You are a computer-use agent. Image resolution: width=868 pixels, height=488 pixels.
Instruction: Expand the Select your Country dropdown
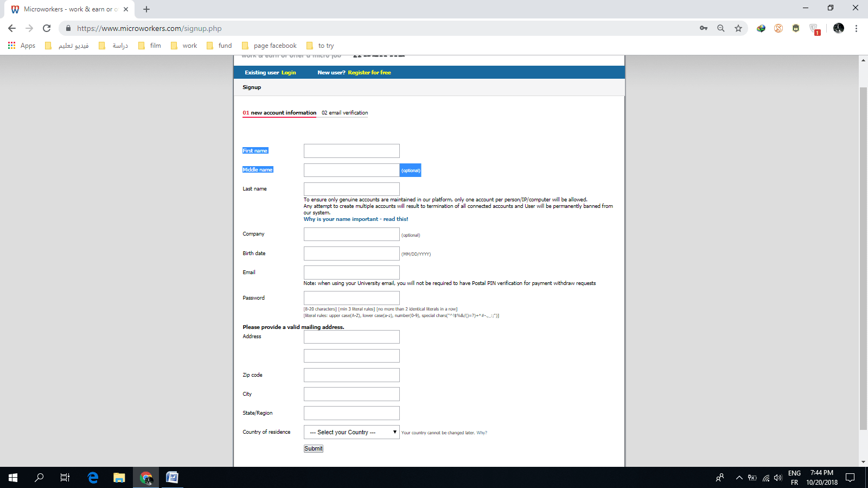(352, 432)
